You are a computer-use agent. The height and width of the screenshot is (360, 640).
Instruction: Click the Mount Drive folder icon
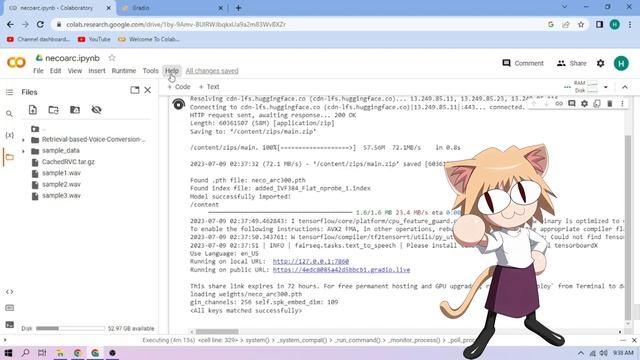point(75,110)
